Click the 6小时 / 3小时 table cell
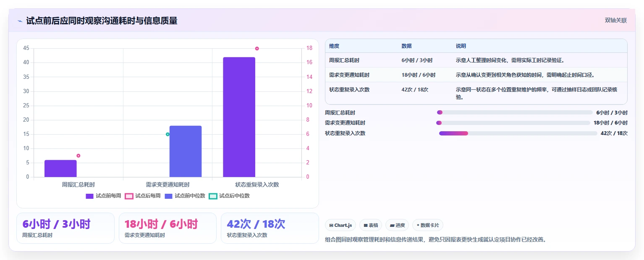 (x=417, y=60)
